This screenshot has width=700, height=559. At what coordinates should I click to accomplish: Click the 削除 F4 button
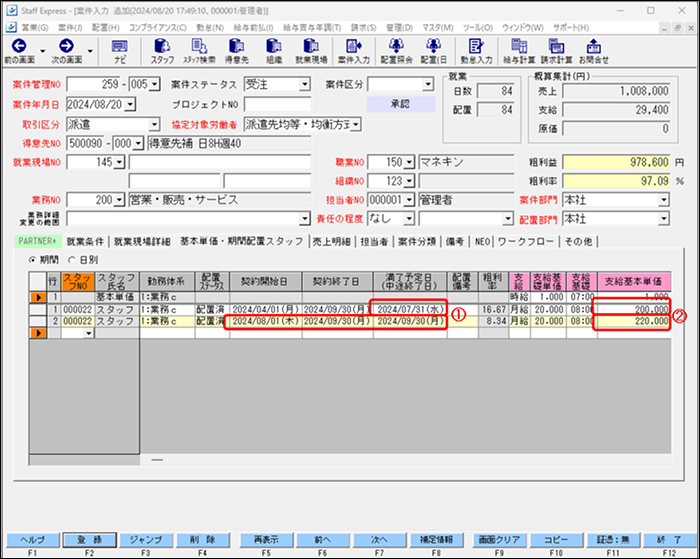point(203,539)
